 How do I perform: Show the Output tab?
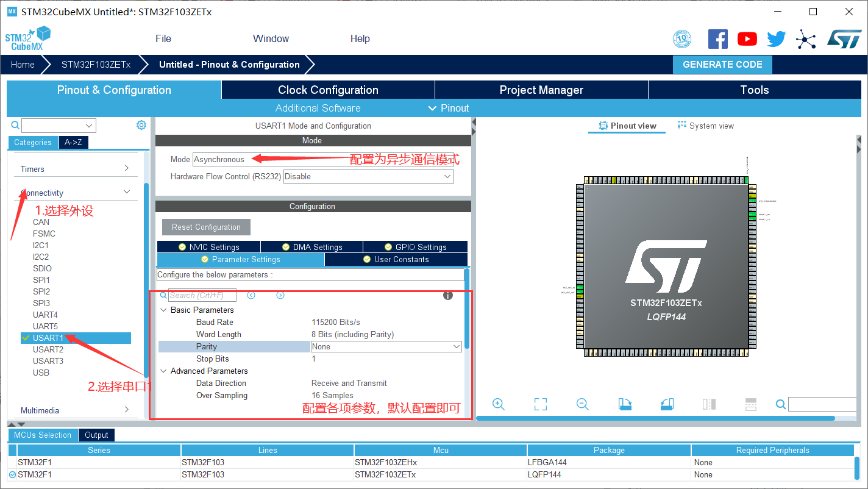96,435
